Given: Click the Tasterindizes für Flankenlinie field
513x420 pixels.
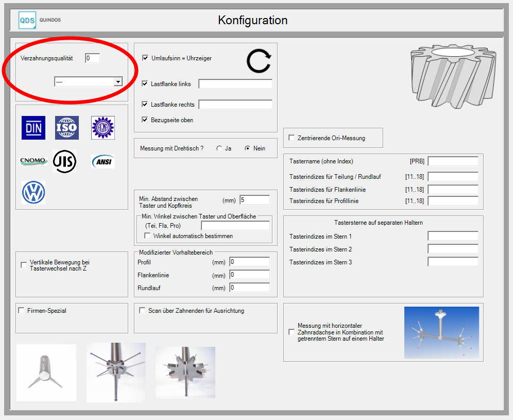Looking at the screenshot, I should point(453,190).
